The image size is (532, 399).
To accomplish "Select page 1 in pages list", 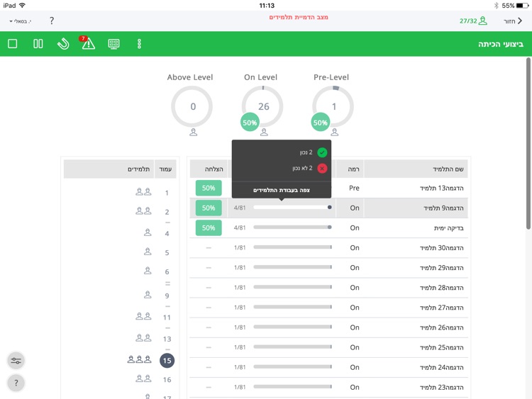I will pyautogui.click(x=167, y=193).
